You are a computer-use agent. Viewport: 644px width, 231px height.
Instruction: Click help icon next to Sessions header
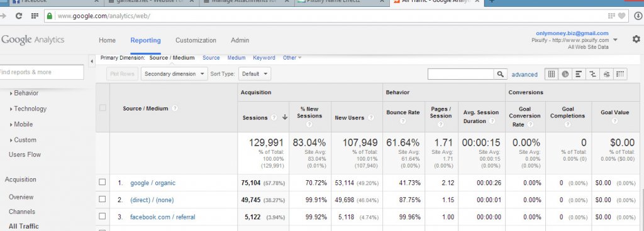point(274,117)
